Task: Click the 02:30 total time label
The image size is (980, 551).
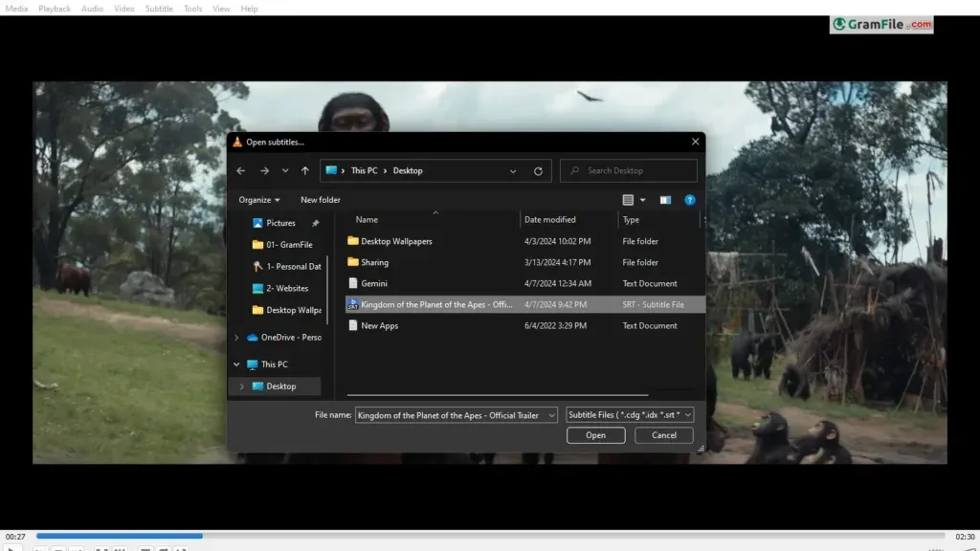Action: (x=965, y=537)
